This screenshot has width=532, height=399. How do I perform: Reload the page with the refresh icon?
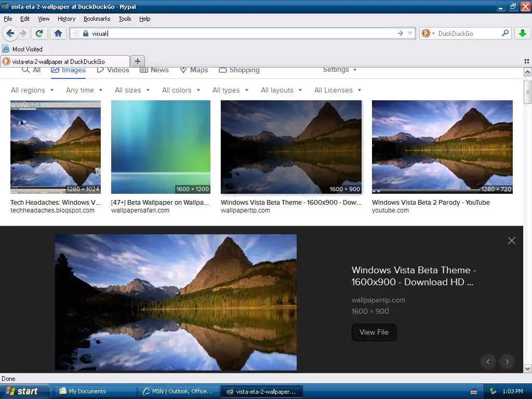[x=39, y=33]
